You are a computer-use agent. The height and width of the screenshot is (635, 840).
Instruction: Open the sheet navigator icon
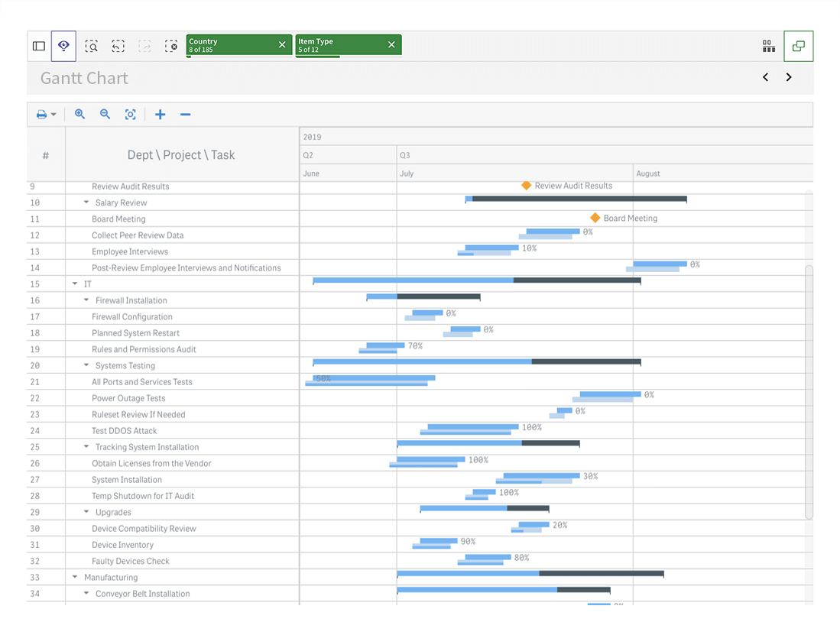pyautogui.click(x=769, y=46)
